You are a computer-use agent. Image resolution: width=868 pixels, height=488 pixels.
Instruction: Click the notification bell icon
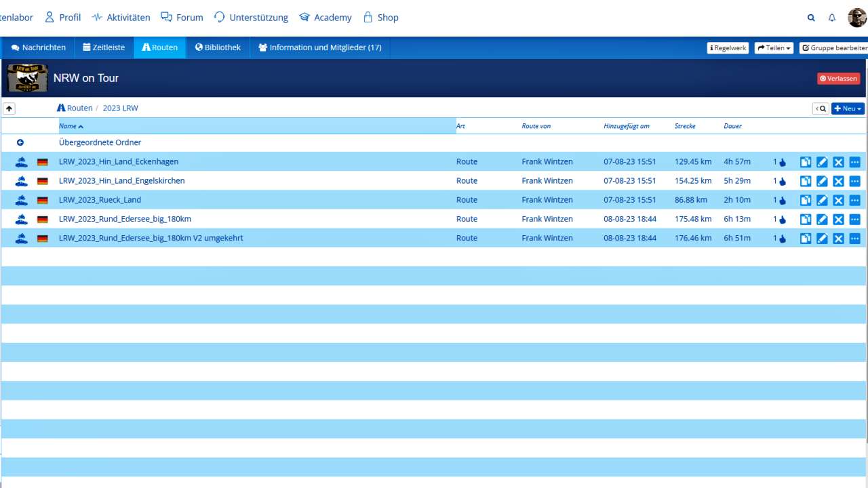click(832, 18)
